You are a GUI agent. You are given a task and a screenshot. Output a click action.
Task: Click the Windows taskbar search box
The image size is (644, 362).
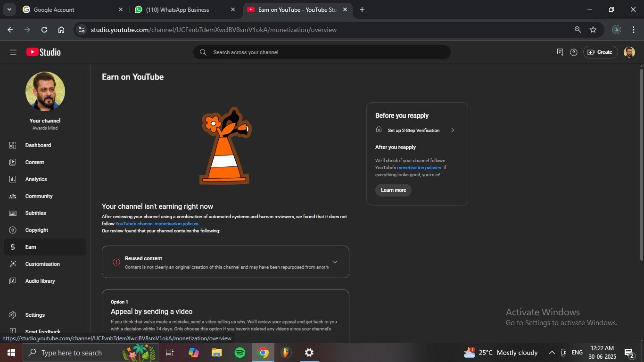tap(91, 353)
